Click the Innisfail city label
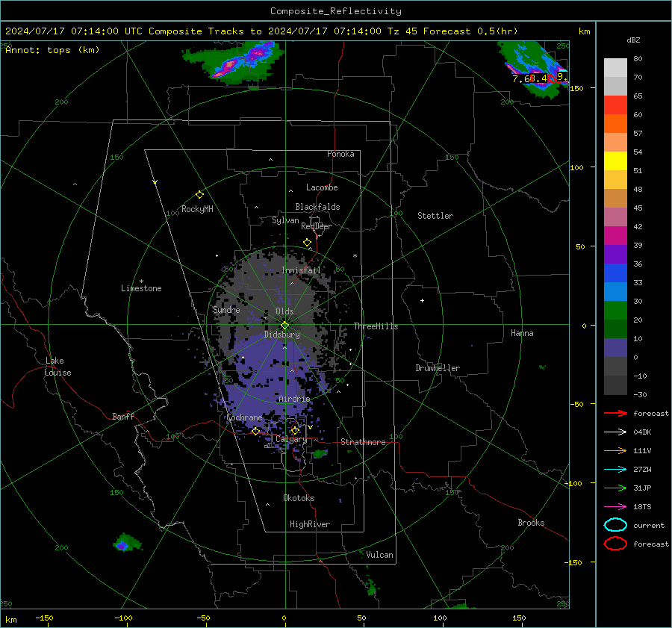Viewport: 672px width, 628px height. click(301, 270)
